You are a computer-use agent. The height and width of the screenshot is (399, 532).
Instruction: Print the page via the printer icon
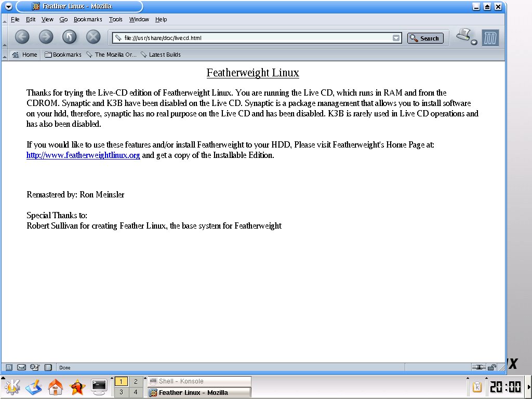[x=464, y=35]
